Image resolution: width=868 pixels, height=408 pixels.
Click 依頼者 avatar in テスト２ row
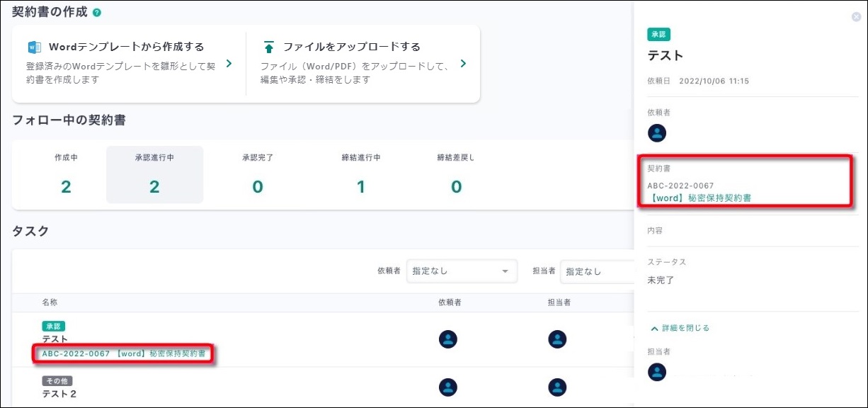point(447,387)
